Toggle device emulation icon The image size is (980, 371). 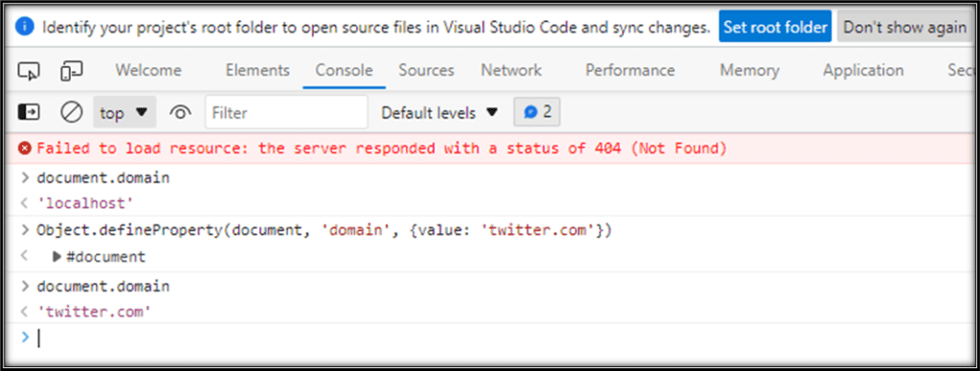click(x=71, y=71)
